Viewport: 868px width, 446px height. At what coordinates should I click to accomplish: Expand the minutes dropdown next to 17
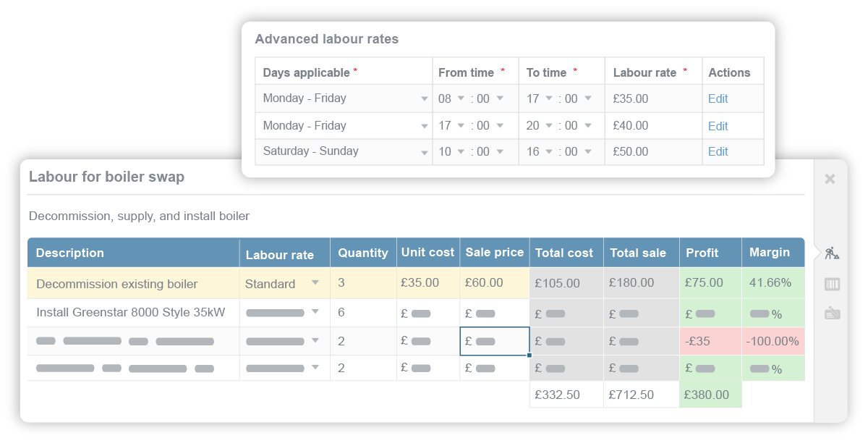click(499, 126)
